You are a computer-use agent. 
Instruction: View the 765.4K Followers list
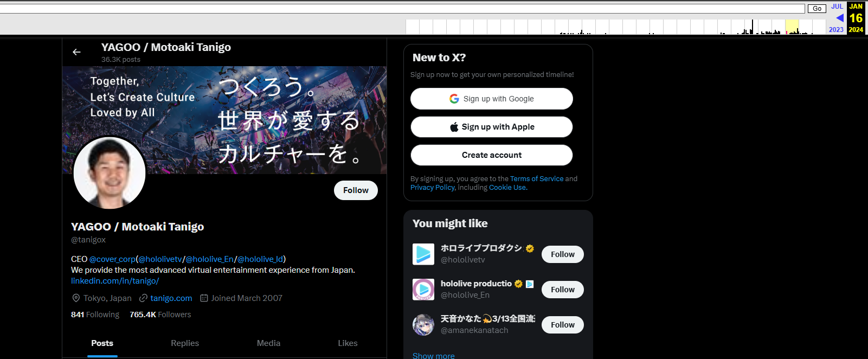pyautogui.click(x=160, y=315)
